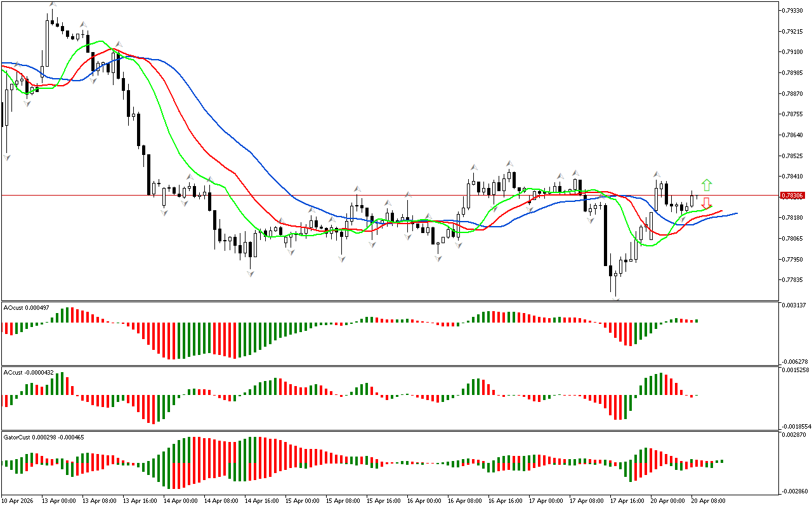Click the 0.79330 price scale label

click(x=793, y=10)
